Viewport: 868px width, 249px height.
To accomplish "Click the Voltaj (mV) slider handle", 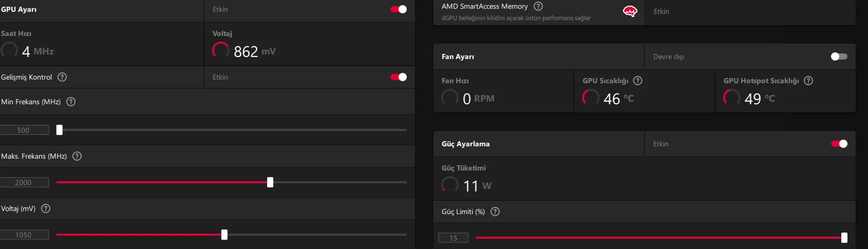I will coord(224,235).
